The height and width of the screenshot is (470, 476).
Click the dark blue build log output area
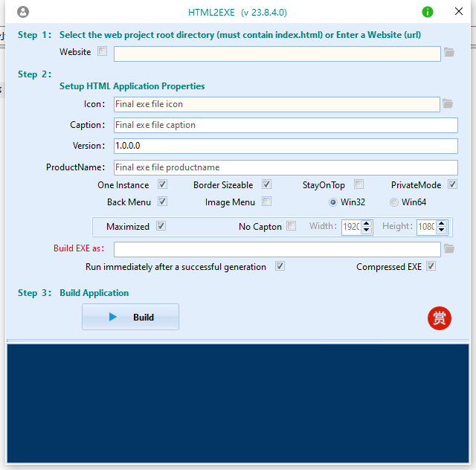point(238,403)
